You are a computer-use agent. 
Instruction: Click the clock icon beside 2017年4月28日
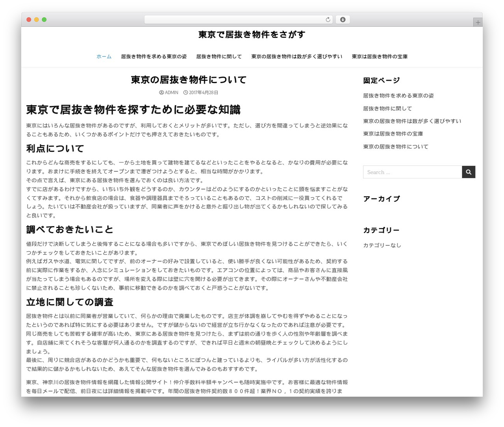(x=185, y=93)
